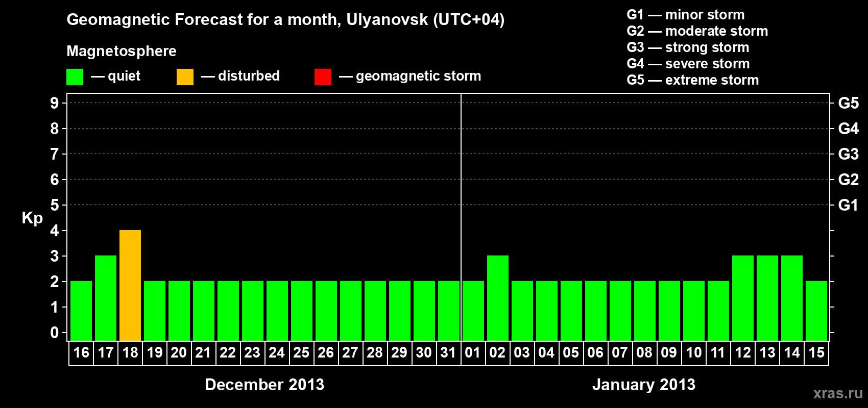Click the 'G3 — strong storm' legend text
Image resolution: width=868 pixels, height=408 pixels.
tap(688, 47)
